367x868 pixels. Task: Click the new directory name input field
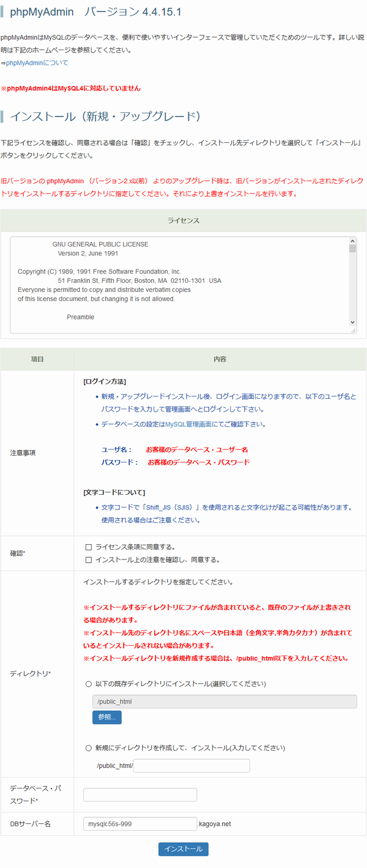191,765
